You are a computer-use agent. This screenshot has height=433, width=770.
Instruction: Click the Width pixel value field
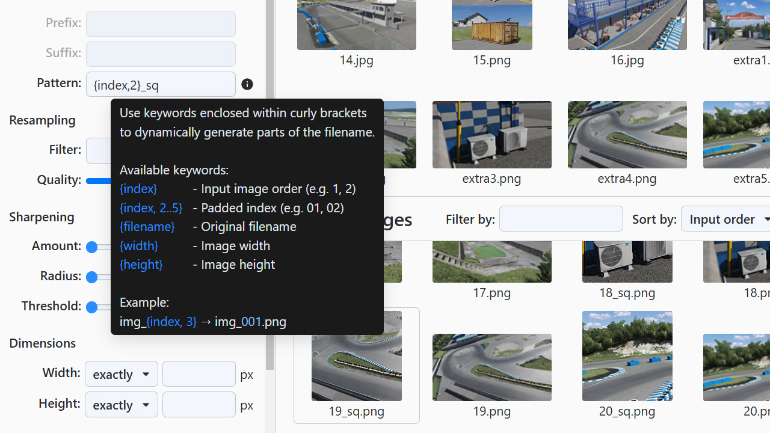(199, 375)
